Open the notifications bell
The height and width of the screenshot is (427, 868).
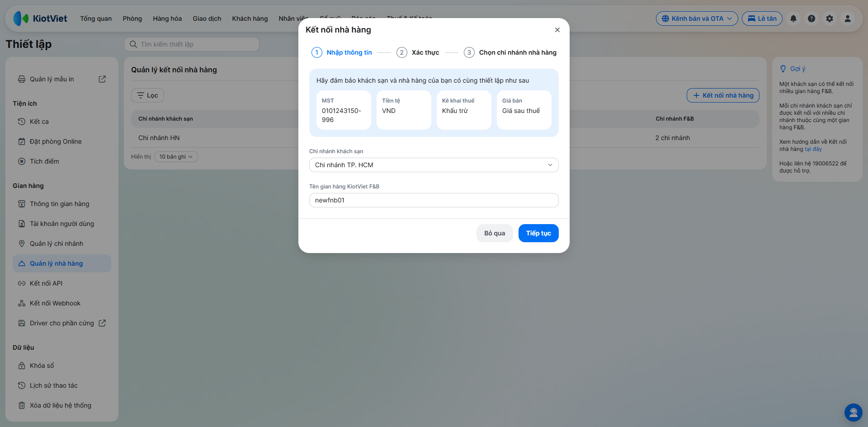tap(793, 19)
